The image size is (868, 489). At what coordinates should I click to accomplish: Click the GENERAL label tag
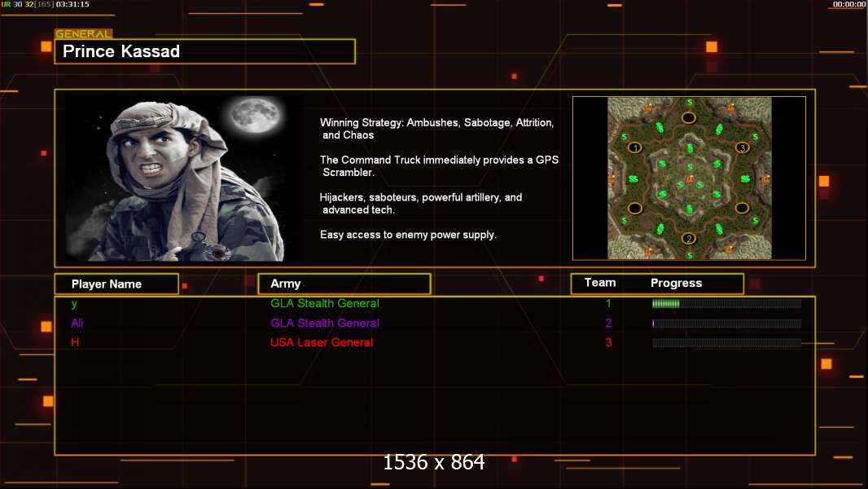point(84,33)
